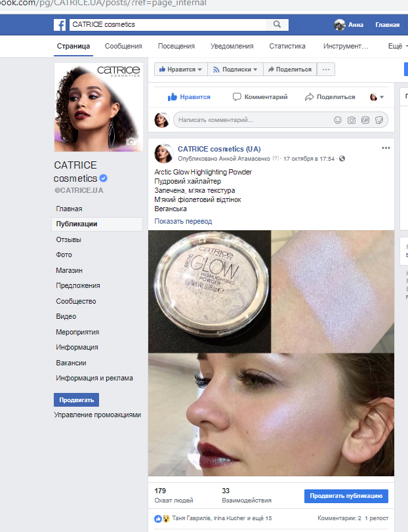
Task: Open the Подписки dropdown button
Action: [235, 70]
